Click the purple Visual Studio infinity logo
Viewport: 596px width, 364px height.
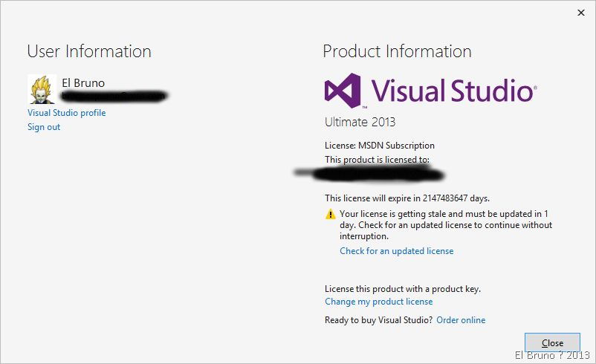(342, 91)
